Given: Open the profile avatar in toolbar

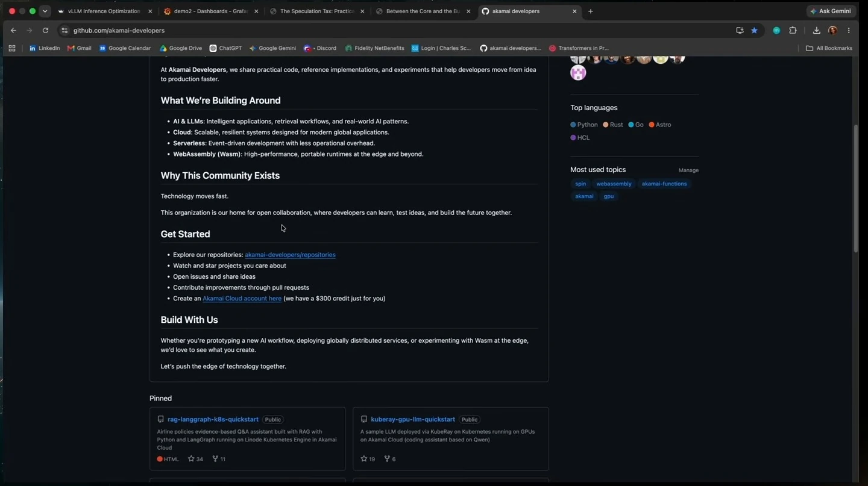Looking at the screenshot, I should pyautogui.click(x=832, y=30).
